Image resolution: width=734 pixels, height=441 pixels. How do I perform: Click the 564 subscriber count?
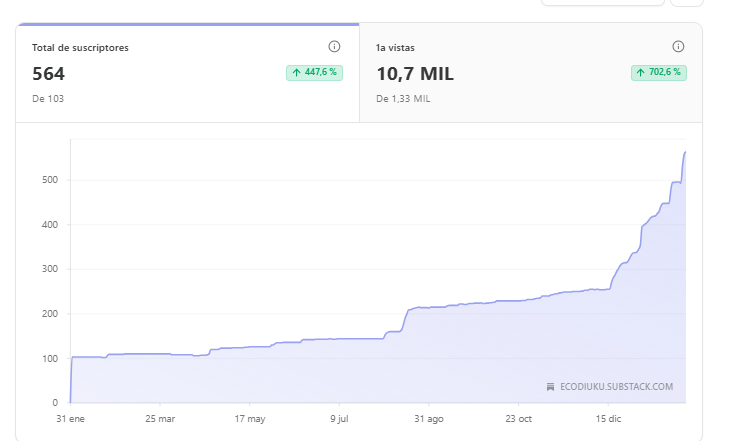[48, 73]
